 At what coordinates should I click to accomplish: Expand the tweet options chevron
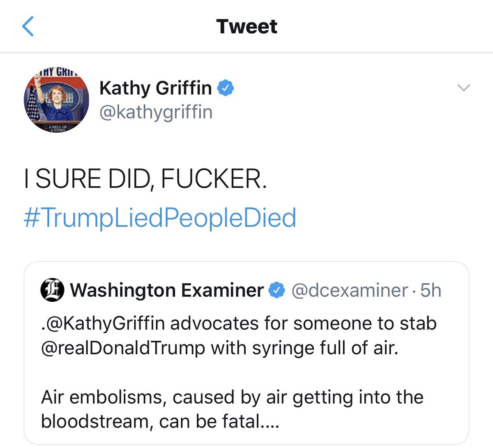point(463,88)
